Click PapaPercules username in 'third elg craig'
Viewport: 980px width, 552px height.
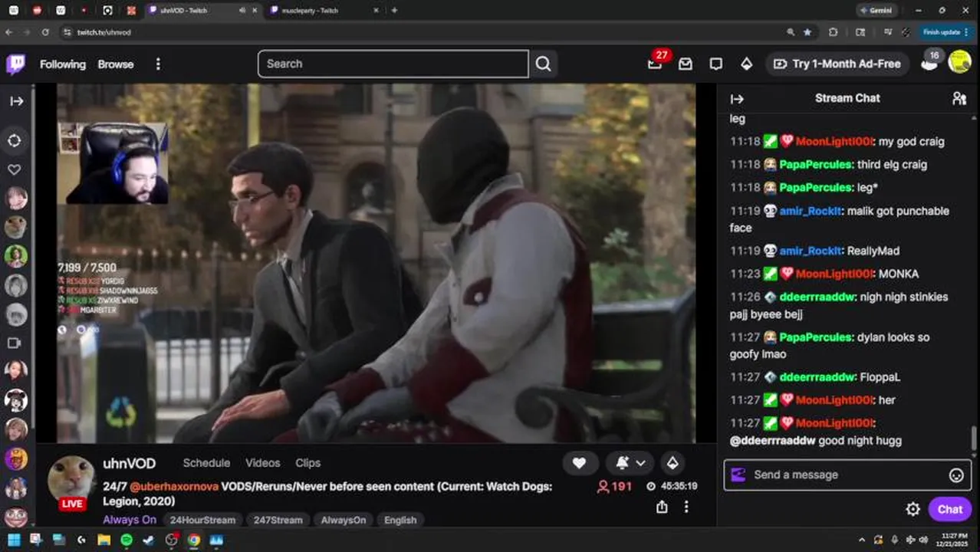[x=816, y=165]
